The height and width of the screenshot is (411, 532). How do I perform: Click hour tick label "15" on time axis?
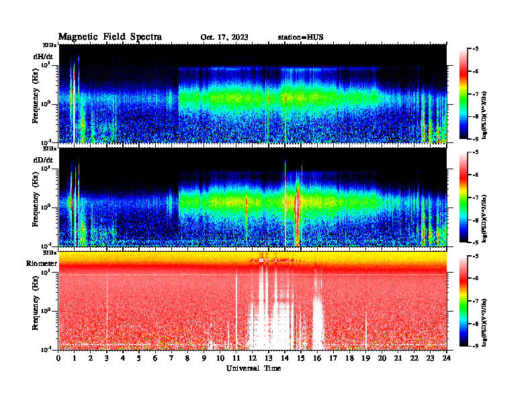301,359
